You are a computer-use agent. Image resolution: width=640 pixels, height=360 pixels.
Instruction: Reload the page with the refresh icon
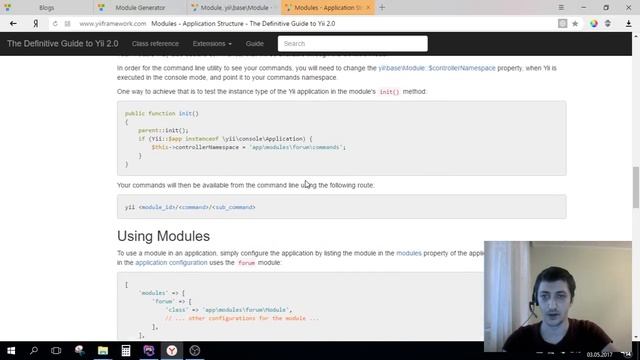tap(55, 24)
